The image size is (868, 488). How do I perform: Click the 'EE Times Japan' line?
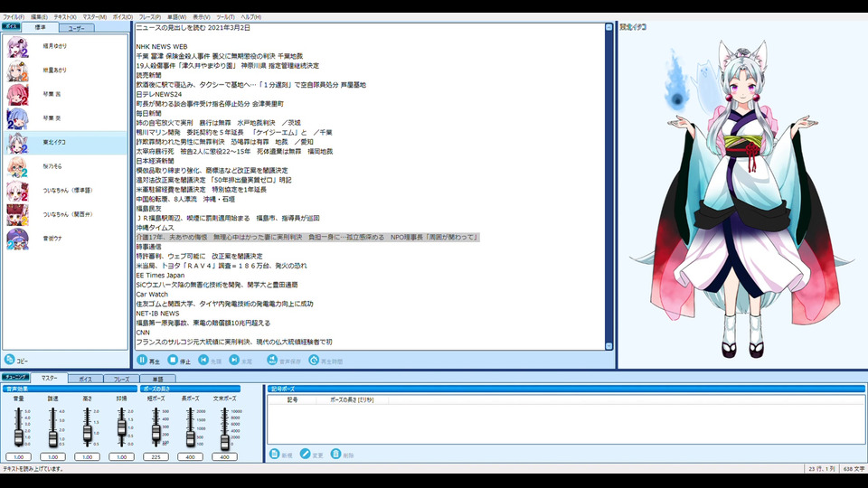160,276
